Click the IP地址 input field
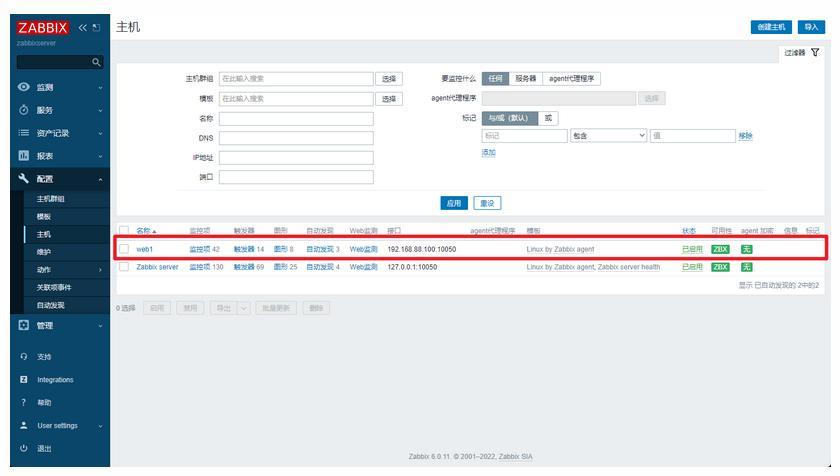Viewport: 840px width, 476px height. click(296, 158)
